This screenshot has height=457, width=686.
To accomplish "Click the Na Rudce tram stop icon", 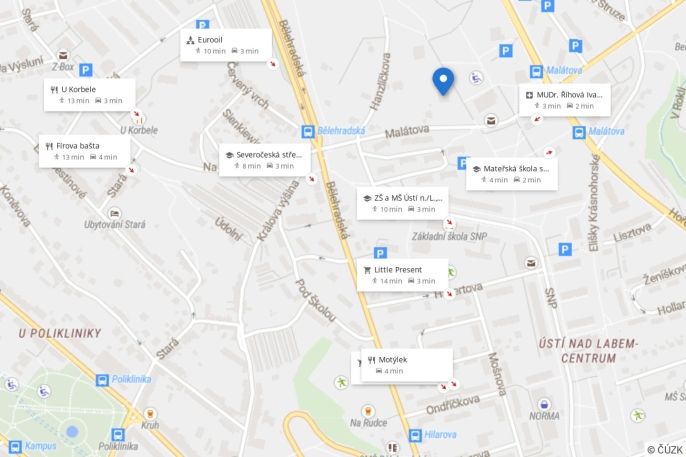I will (368, 411).
